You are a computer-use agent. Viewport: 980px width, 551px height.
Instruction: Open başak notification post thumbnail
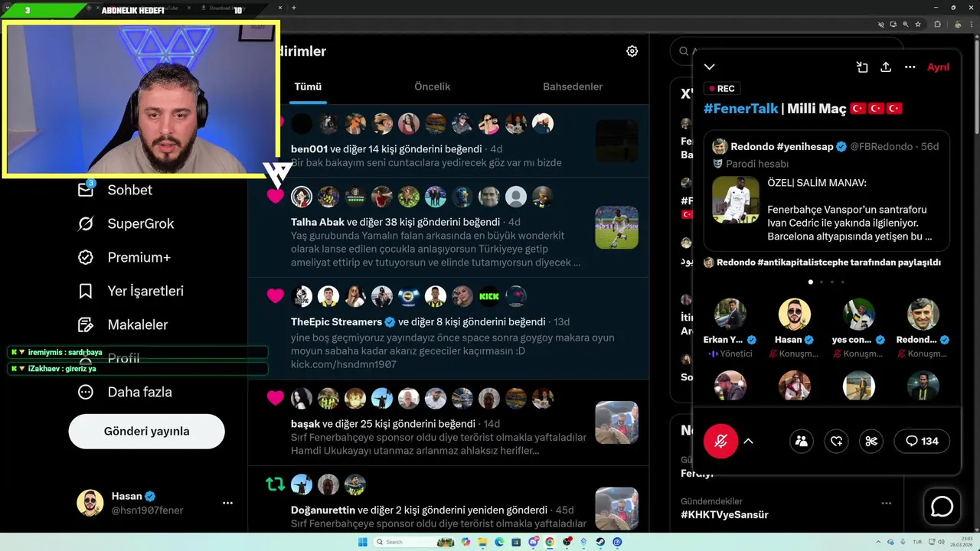pos(616,422)
